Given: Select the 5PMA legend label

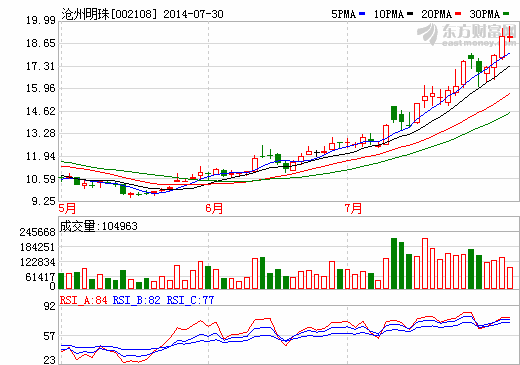Looking at the screenshot, I should tap(343, 14).
